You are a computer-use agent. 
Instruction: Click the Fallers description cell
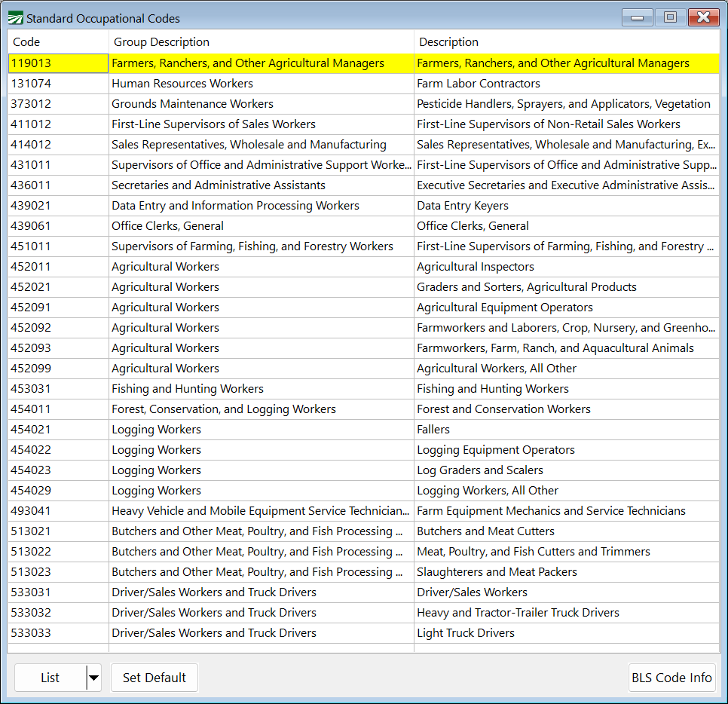coord(433,430)
